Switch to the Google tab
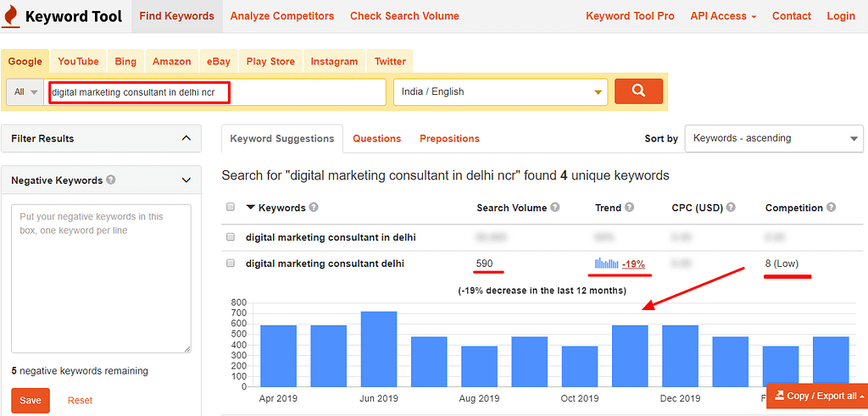The height and width of the screenshot is (416, 868). [x=25, y=61]
